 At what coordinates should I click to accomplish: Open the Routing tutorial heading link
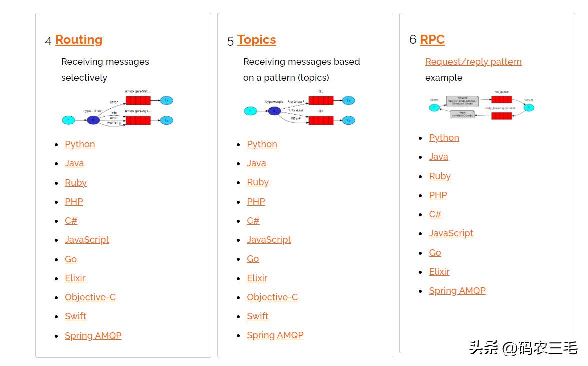[x=79, y=40]
